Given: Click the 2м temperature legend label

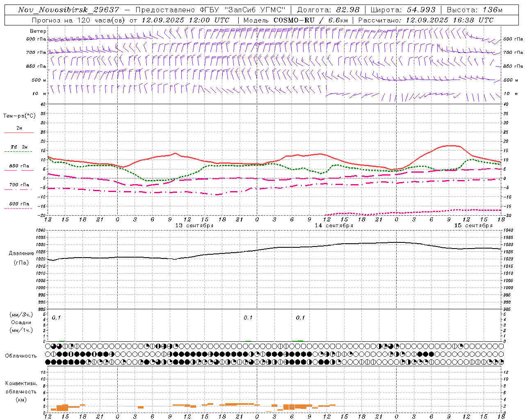Looking at the screenshot, I should (19, 128).
